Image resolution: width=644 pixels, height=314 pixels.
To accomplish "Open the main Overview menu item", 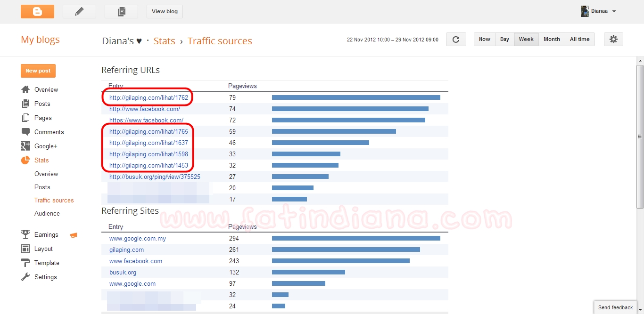I will [46, 89].
